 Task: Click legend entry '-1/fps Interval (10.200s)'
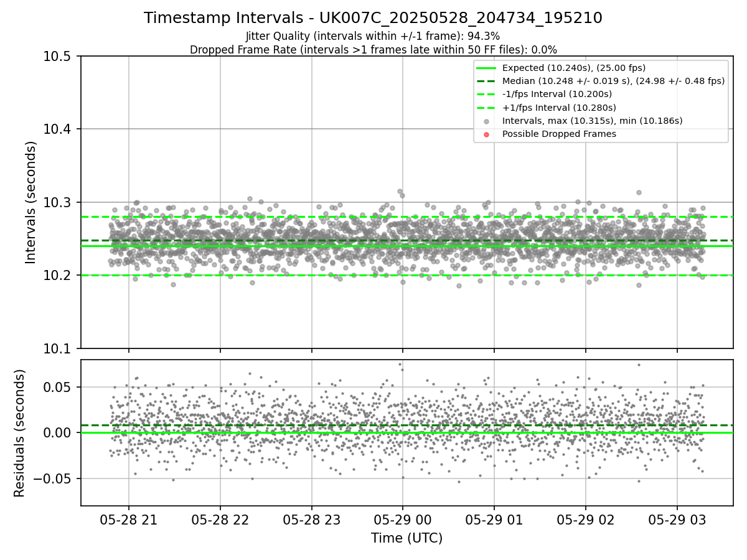point(557,94)
